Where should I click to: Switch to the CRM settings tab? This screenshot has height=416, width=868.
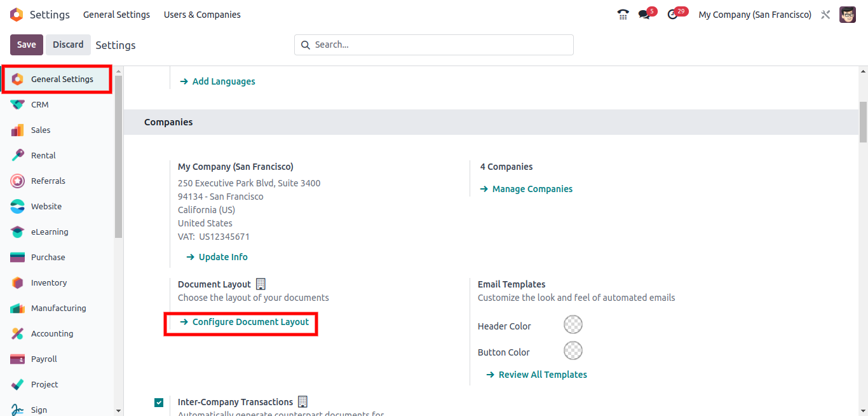pyautogui.click(x=57, y=104)
